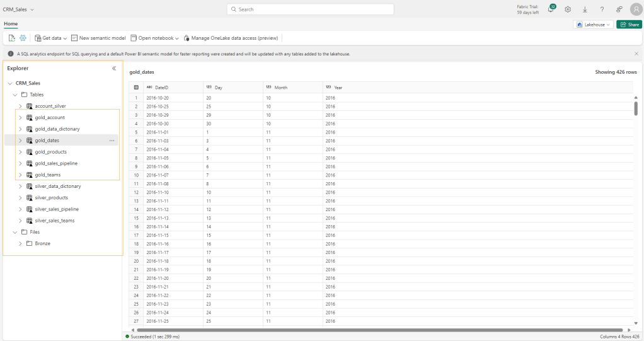Open the Lakehouse mode switcher dropdown
The image size is (644, 341).
593,25
